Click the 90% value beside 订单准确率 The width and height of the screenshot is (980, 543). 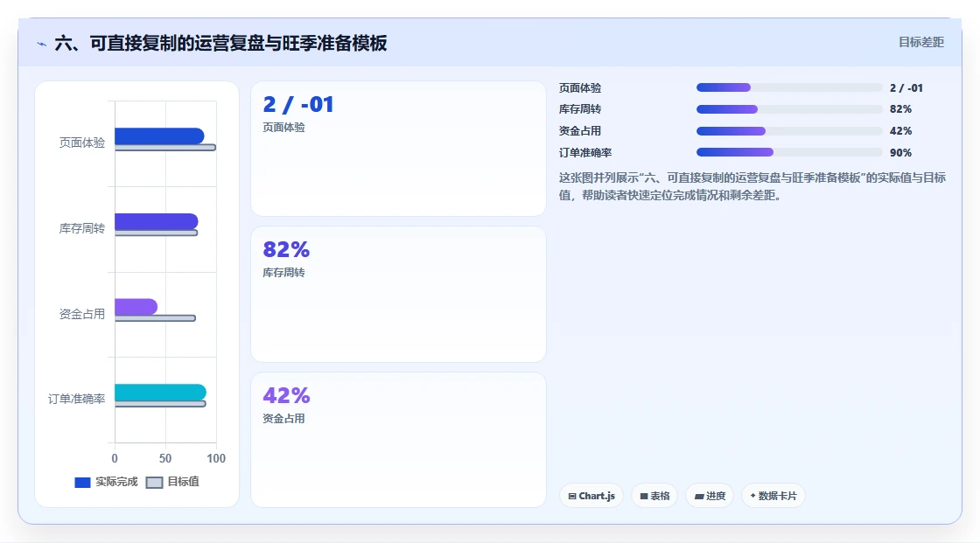(900, 153)
